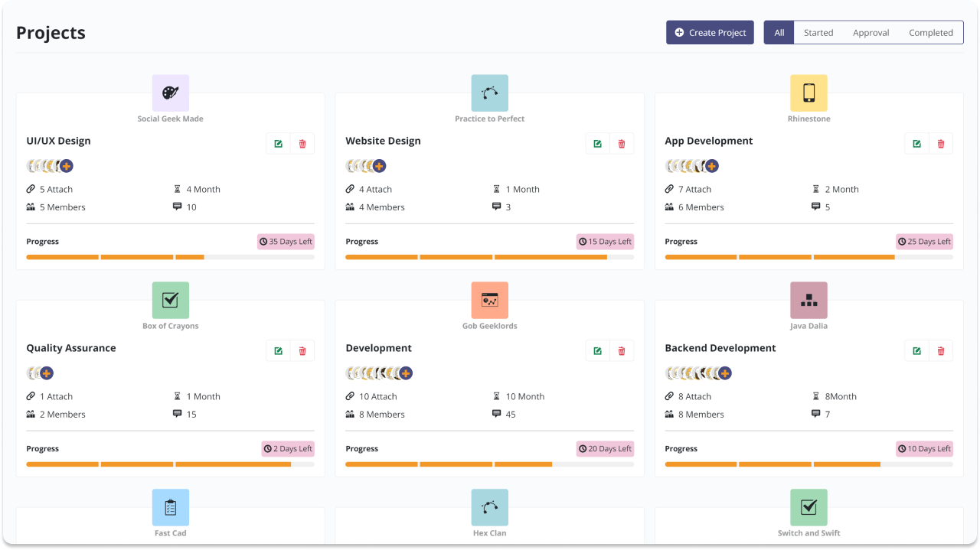Click the comments icon showing 45 on Development

pos(496,414)
